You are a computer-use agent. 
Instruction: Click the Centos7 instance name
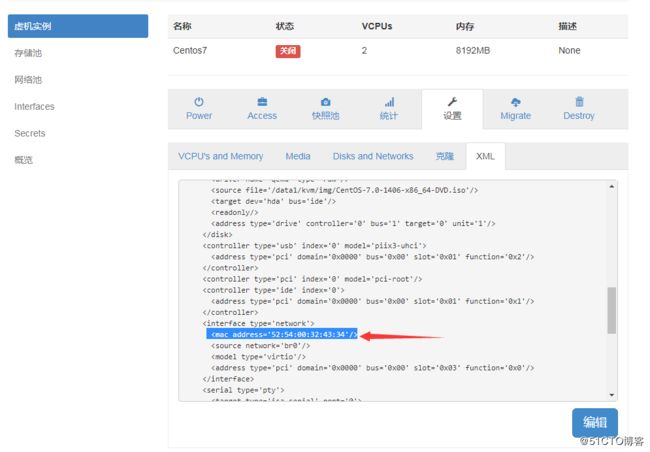coord(190,51)
